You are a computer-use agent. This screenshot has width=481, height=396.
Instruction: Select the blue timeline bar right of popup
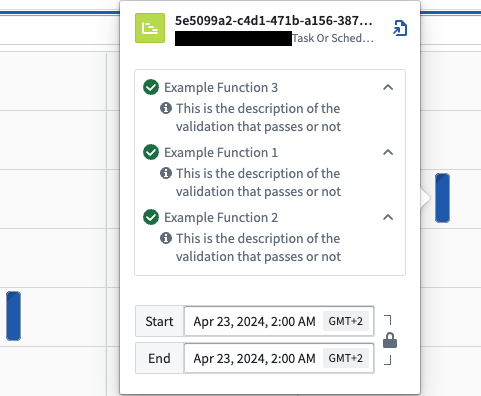click(442, 198)
